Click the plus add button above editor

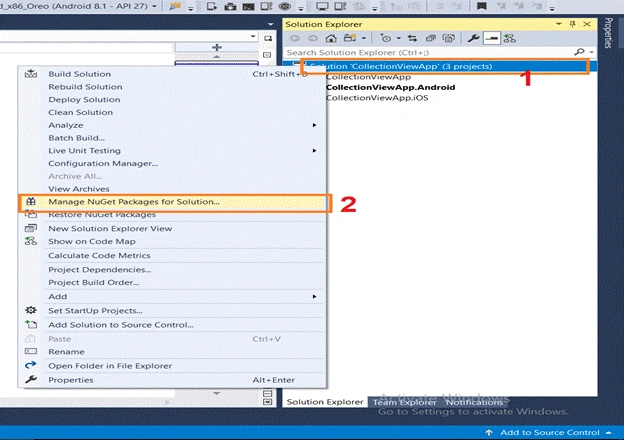coord(217,47)
